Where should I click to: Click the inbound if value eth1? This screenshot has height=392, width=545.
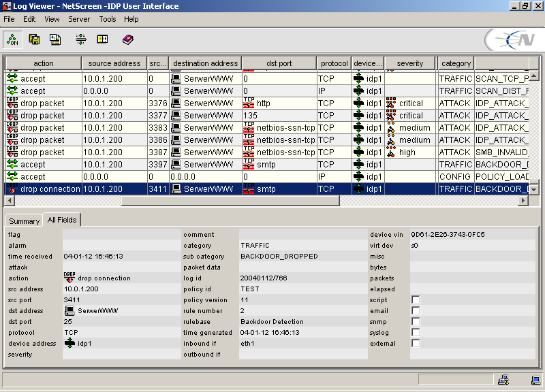[x=247, y=343]
